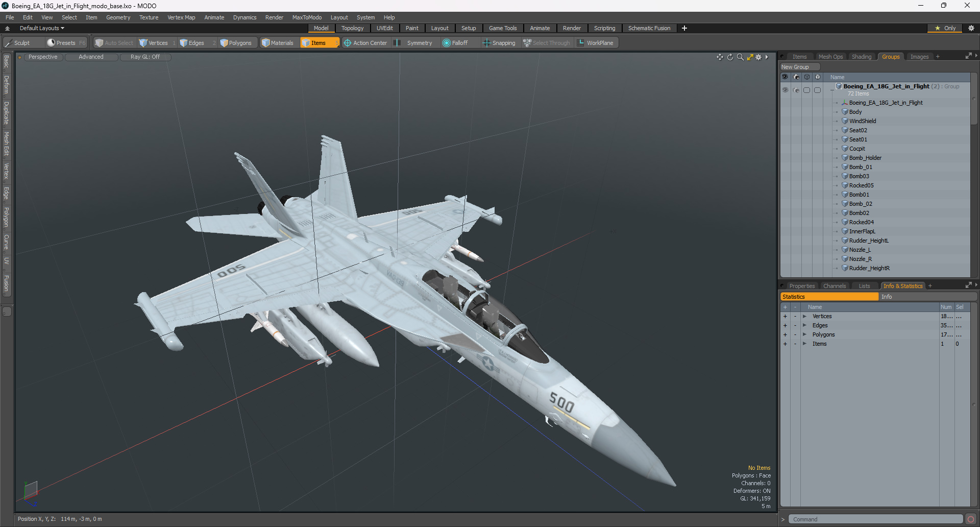Select the Nozzle_L item in the list

[x=860, y=250]
